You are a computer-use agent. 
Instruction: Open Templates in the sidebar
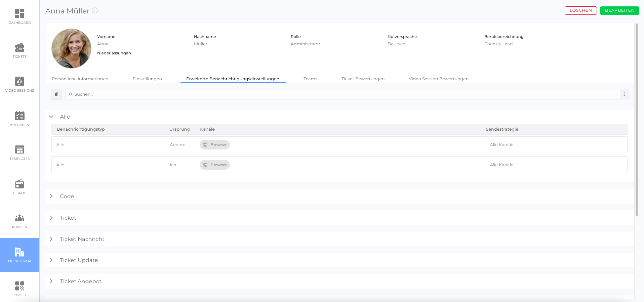click(x=19, y=153)
